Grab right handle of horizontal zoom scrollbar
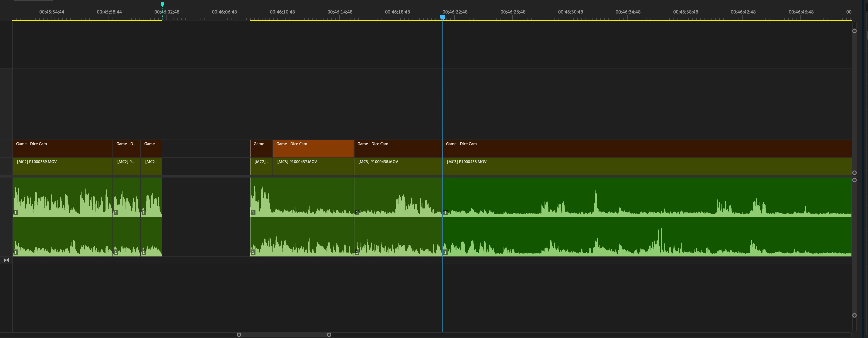 329,335
